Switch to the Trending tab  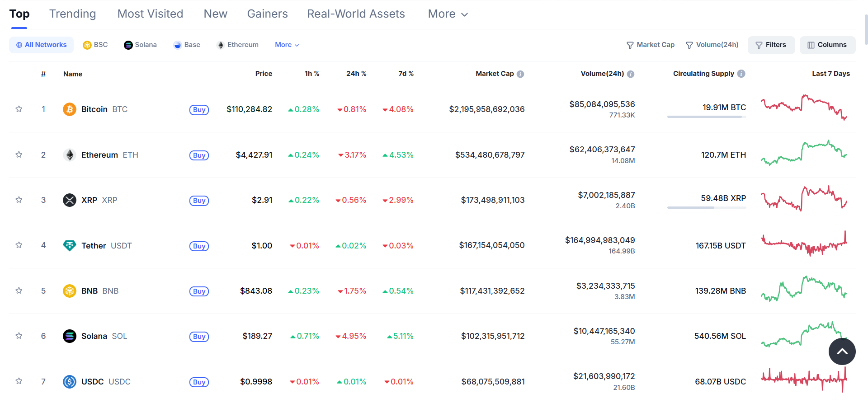click(72, 14)
